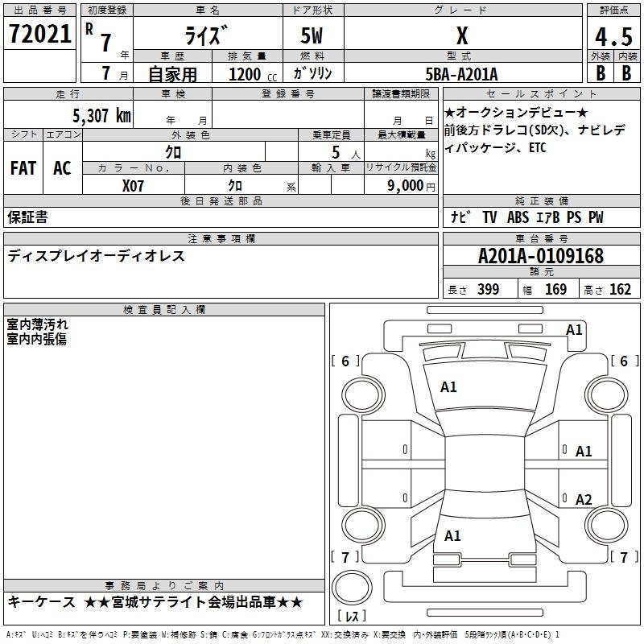644x644 pixels.
Task: Select the model code 5BA-A201A
Action: [461, 74]
